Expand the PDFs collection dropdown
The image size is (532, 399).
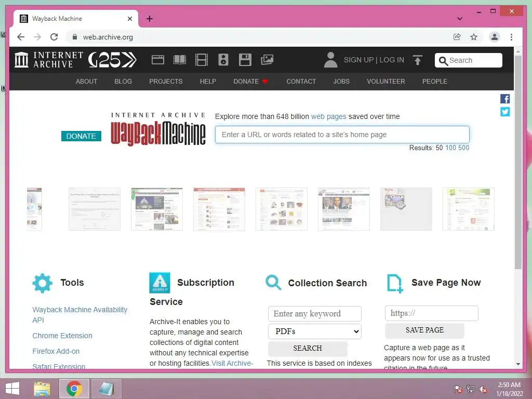coord(314,331)
